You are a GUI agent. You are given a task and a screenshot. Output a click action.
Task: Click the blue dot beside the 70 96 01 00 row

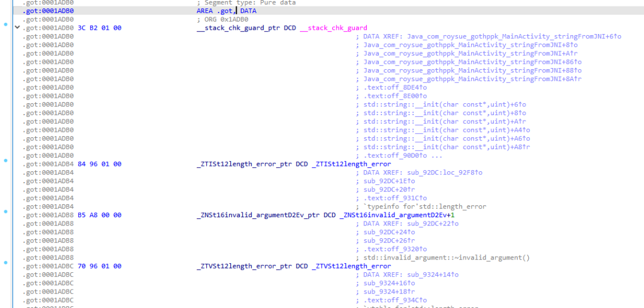pos(5,263)
